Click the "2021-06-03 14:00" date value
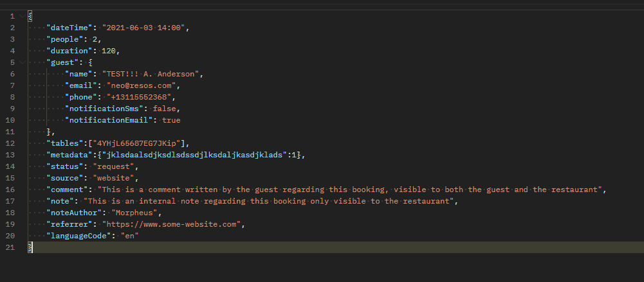 [145, 28]
